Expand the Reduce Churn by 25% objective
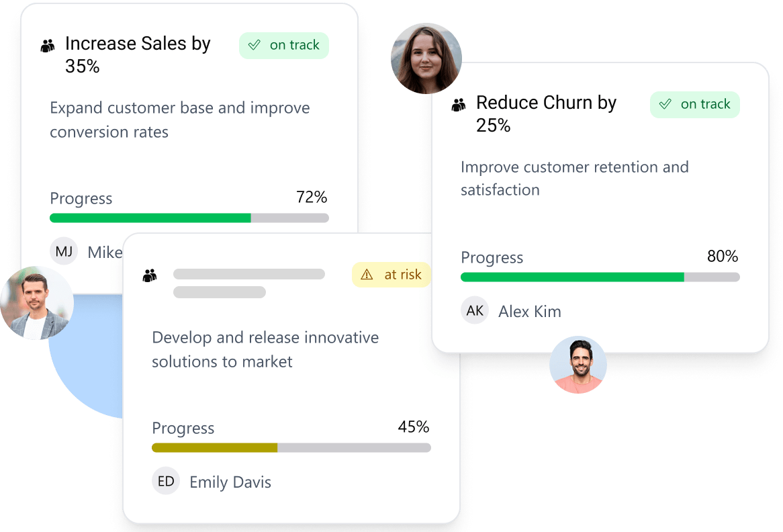 pos(546,113)
